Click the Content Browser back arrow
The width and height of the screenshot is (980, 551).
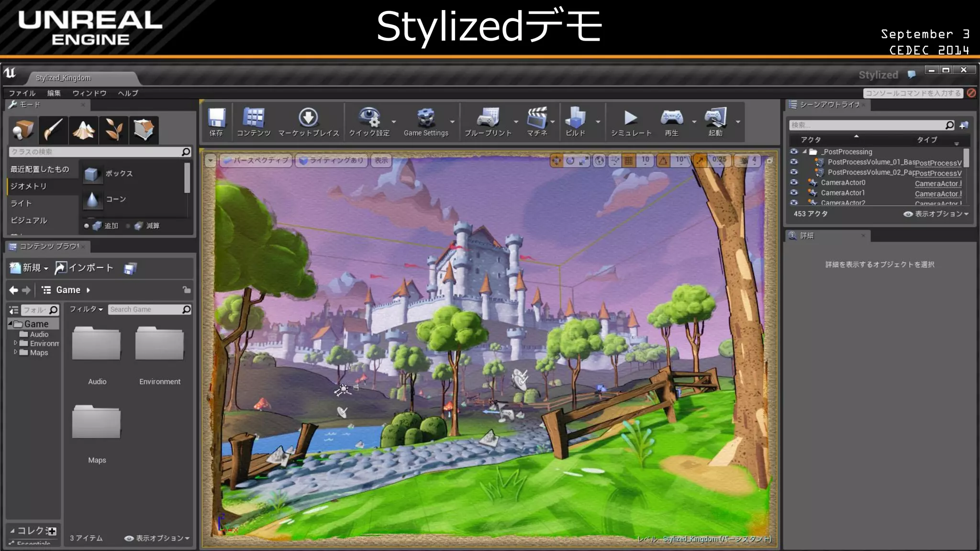click(x=13, y=290)
